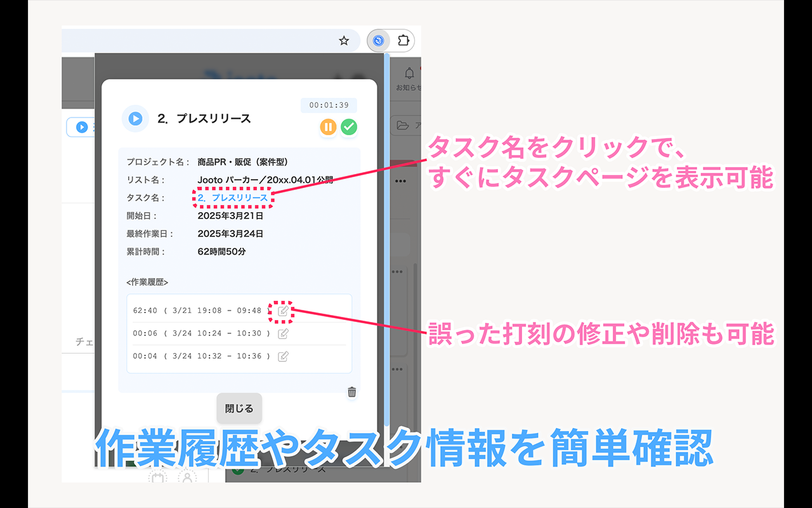Image resolution: width=812 pixels, height=508 pixels.
Task: Delete record using the trash icon
Action: click(x=352, y=392)
